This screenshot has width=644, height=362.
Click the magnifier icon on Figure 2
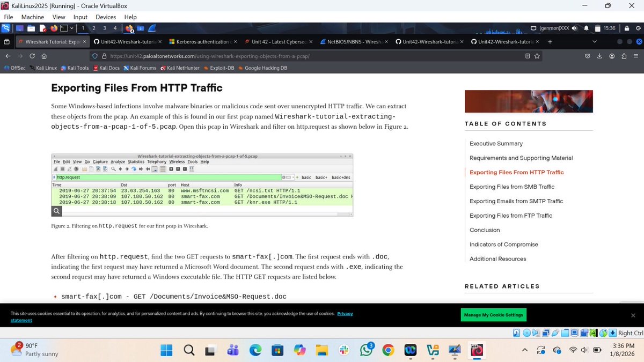click(x=57, y=211)
